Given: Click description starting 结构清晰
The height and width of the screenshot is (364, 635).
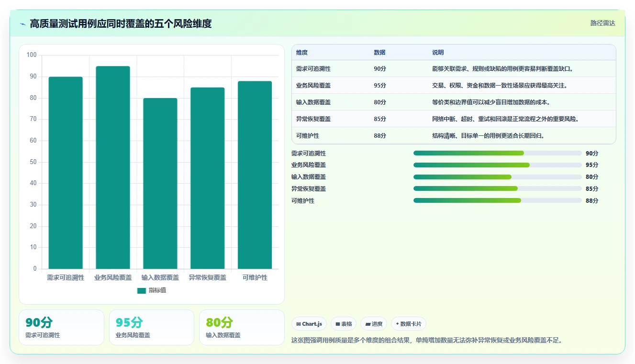Looking at the screenshot, I should click(x=488, y=136).
